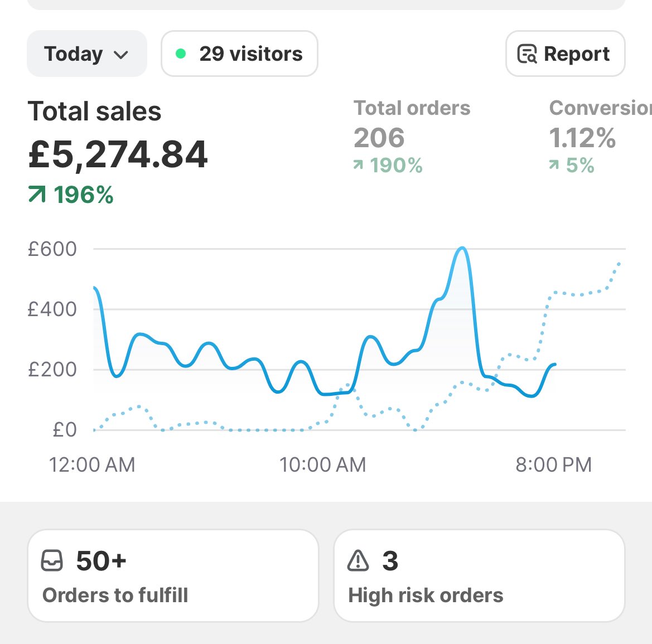Toggle the live visitor counter pill
This screenshot has height=644, width=652.
(239, 54)
